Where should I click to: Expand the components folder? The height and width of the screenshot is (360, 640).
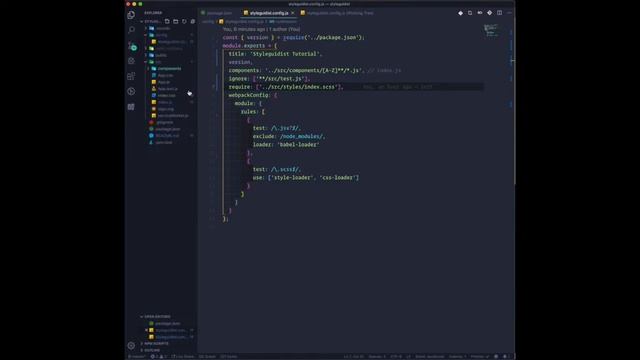click(x=169, y=69)
